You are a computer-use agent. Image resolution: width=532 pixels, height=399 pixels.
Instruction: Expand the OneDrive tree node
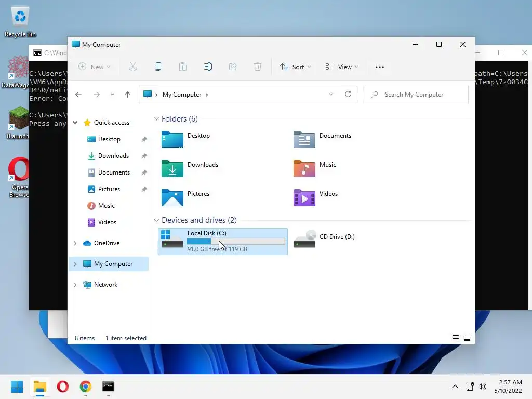(x=75, y=243)
